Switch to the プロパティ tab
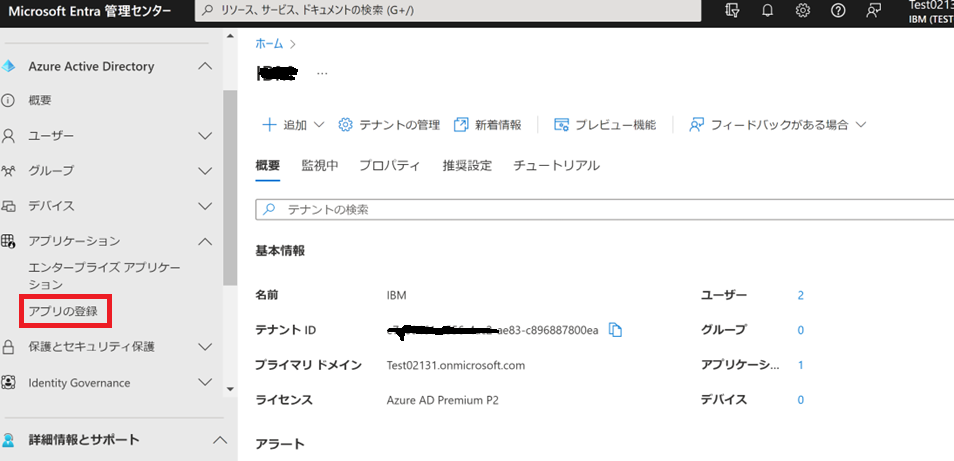Viewport: 954px width, 461px height. 389,165
